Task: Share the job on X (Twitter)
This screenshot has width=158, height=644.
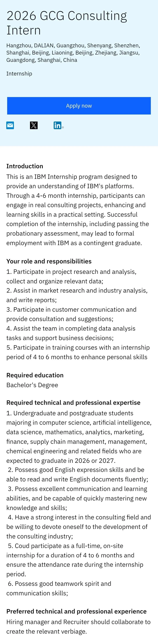Action: click(34, 125)
